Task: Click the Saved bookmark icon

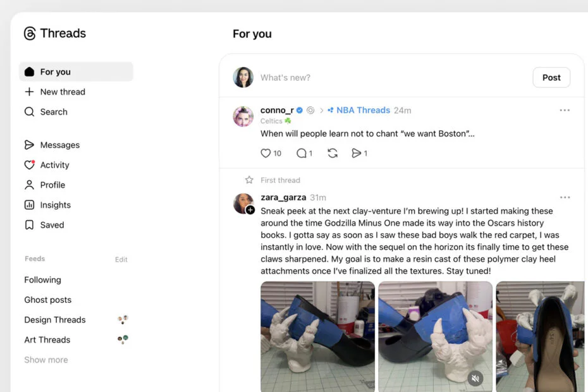Action: (x=29, y=224)
